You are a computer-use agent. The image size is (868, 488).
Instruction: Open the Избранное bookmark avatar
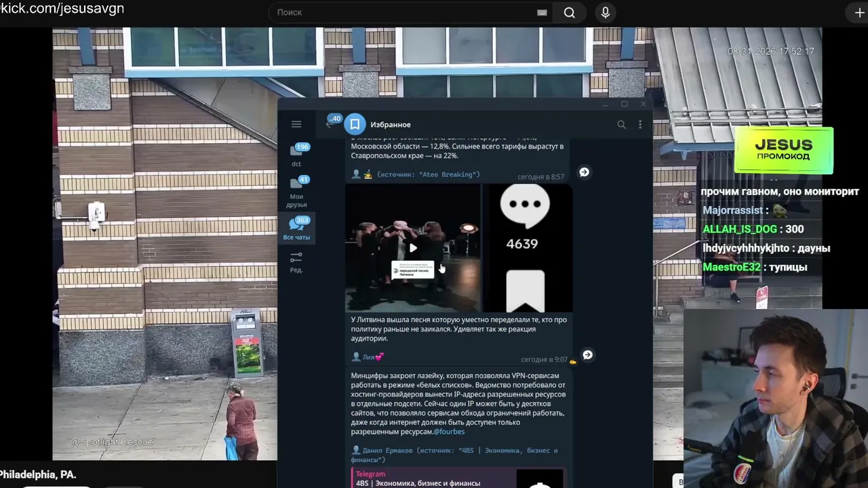pos(355,125)
